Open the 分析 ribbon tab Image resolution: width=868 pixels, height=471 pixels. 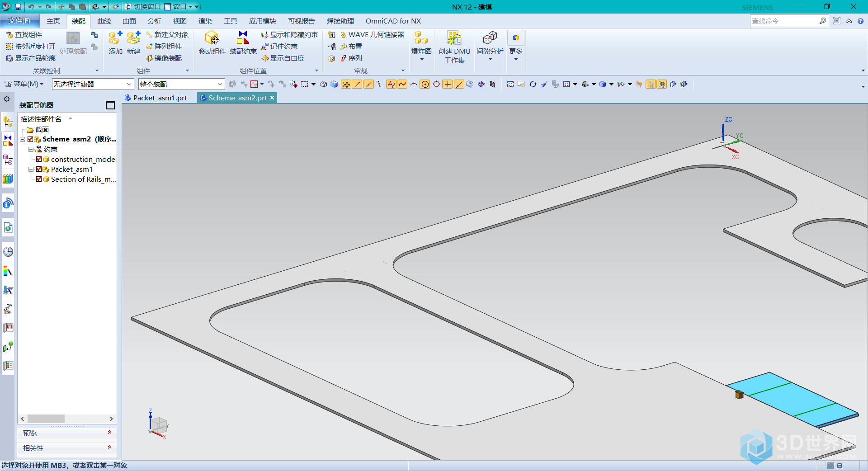point(155,21)
